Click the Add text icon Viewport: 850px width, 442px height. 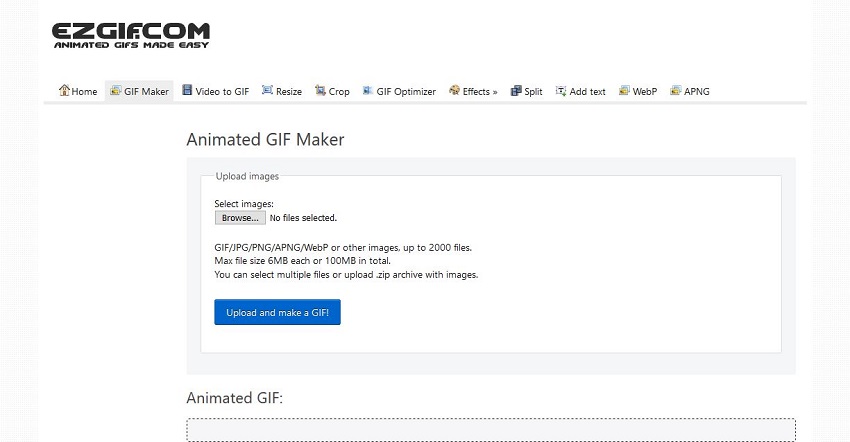pos(561,91)
